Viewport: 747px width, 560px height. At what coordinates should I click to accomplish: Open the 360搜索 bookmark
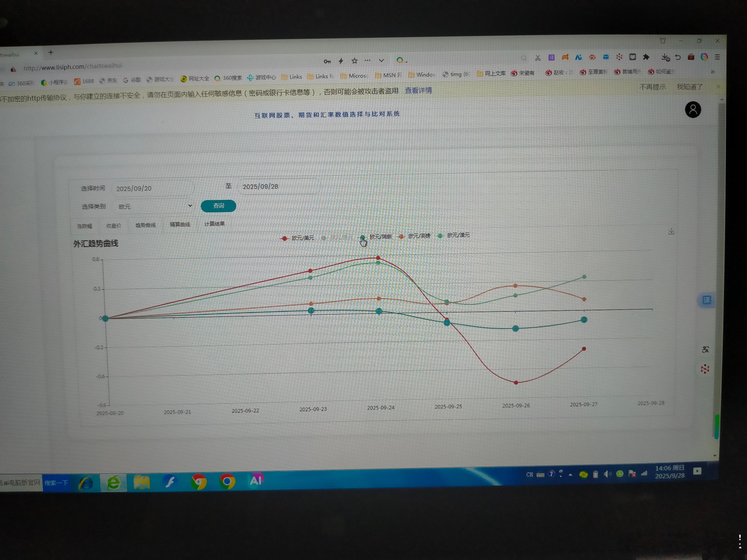(x=228, y=78)
